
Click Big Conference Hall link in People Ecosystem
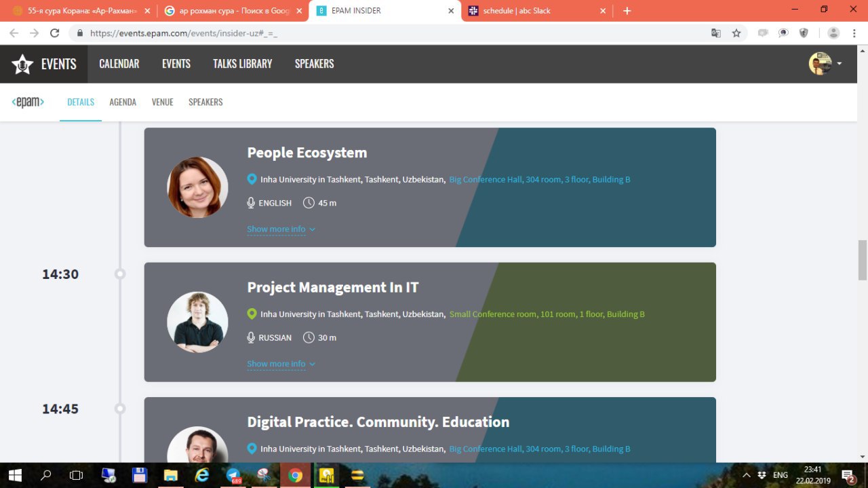click(x=540, y=180)
